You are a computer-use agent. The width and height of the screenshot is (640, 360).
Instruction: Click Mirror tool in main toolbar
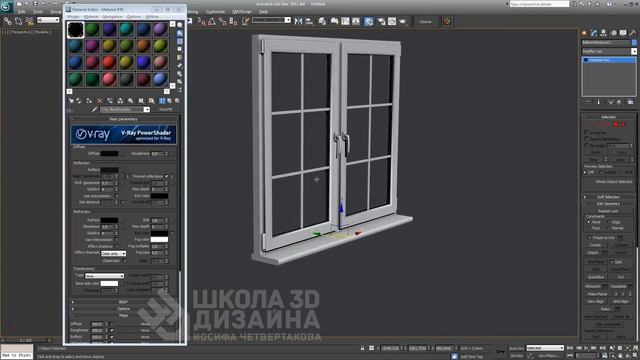pyautogui.click(x=298, y=21)
